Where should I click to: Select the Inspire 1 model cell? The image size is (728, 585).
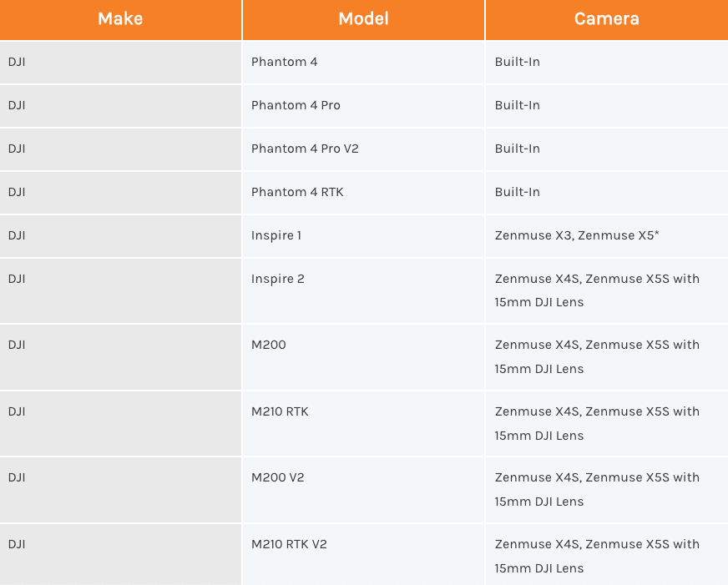[x=363, y=235]
